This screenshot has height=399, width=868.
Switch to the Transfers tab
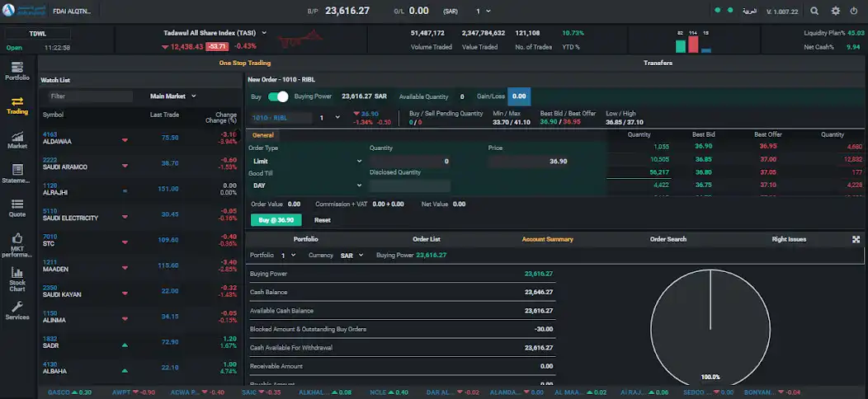coord(658,63)
